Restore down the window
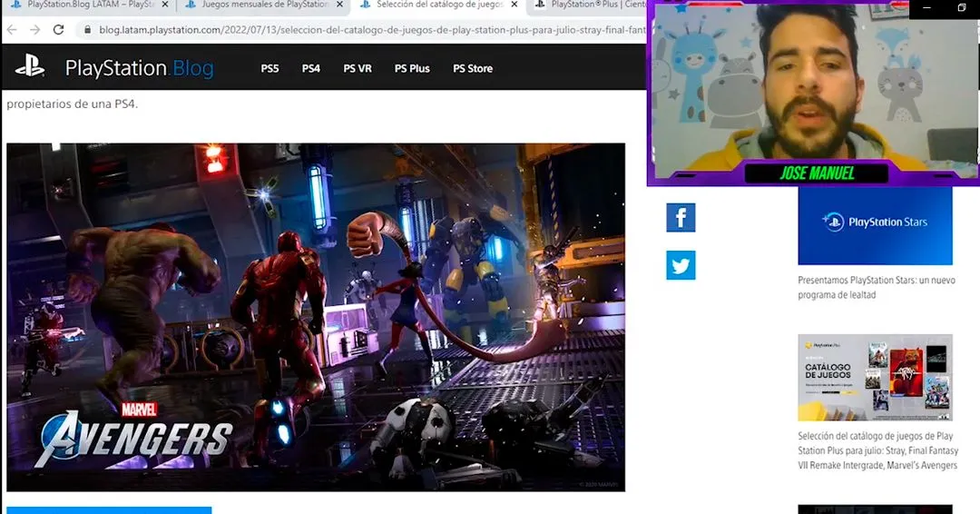Image resolution: width=980 pixels, height=514 pixels. coord(961,7)
